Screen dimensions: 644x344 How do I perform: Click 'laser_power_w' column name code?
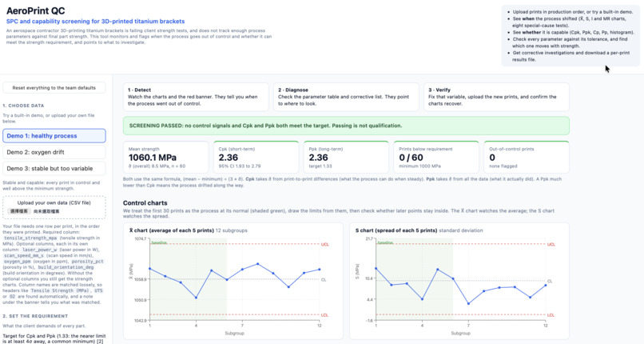[39, 250]
